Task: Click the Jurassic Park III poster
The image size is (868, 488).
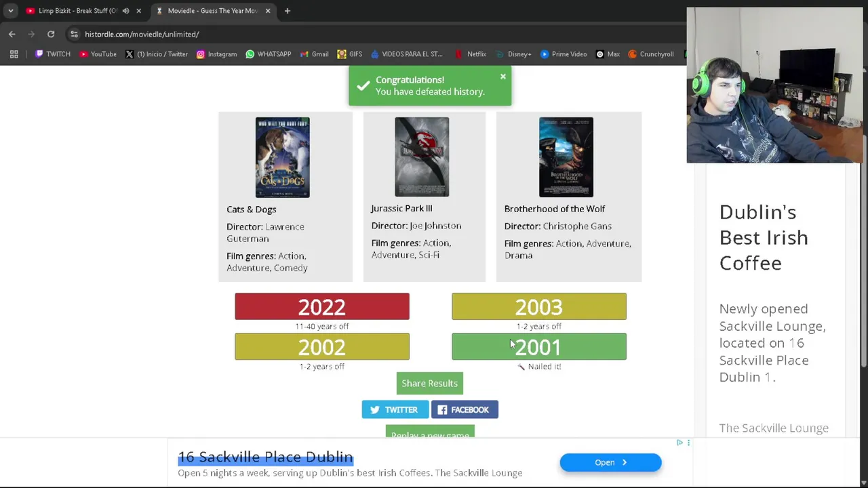Action: (x=422, y=157)
